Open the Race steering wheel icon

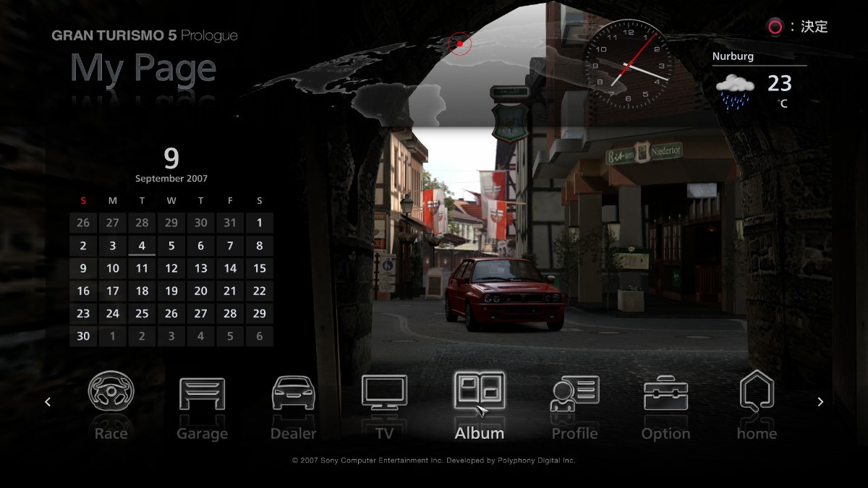point(111,392)
